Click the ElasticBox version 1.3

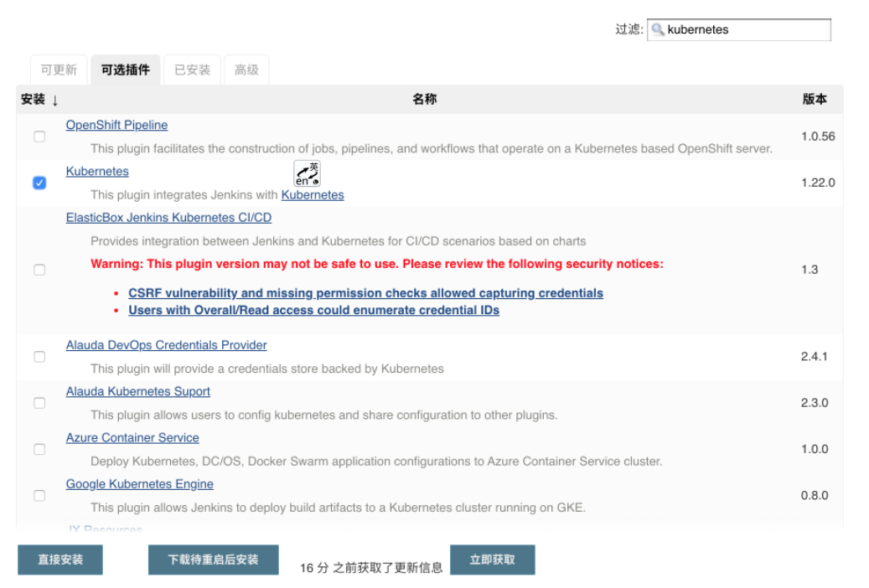click(x=810, y=270)
